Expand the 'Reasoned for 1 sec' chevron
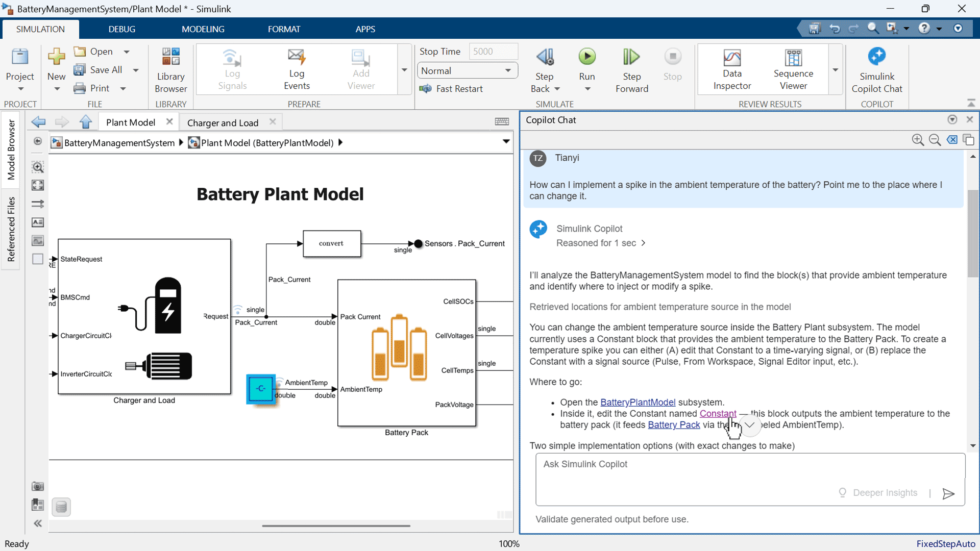 [x=644, y=243]
